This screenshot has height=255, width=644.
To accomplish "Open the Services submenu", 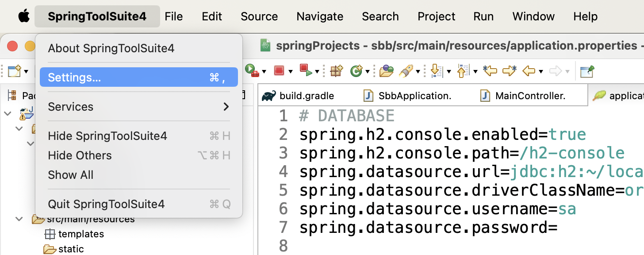I will pos(139,107).
